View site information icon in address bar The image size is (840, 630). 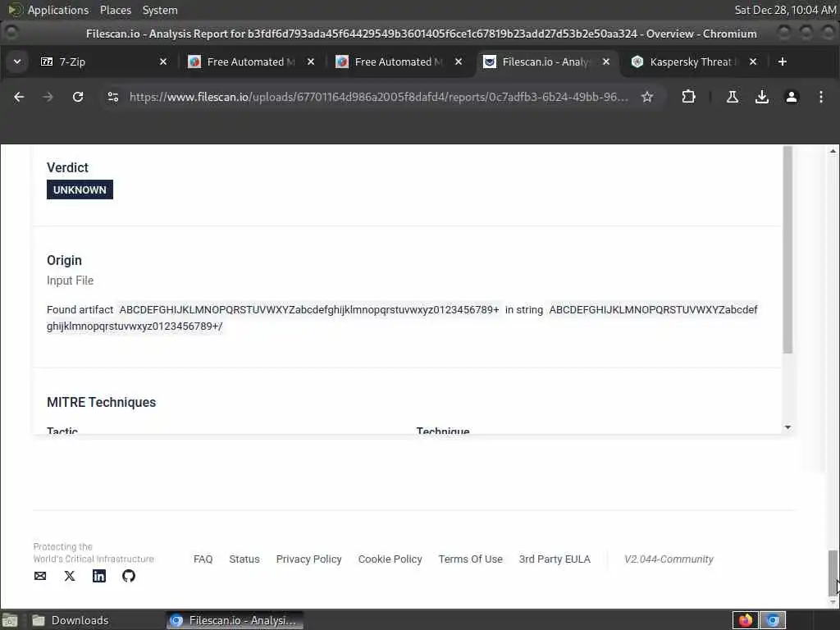pos(113,97)
